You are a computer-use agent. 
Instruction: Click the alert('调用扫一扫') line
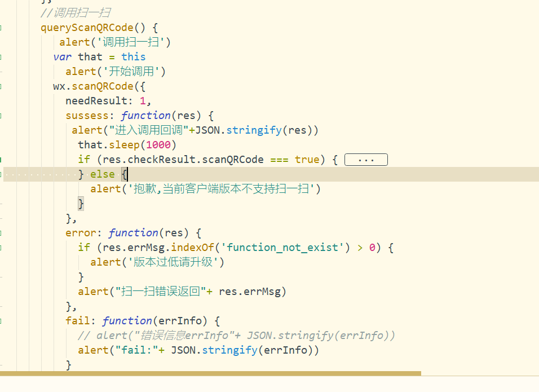click(115, 42)
